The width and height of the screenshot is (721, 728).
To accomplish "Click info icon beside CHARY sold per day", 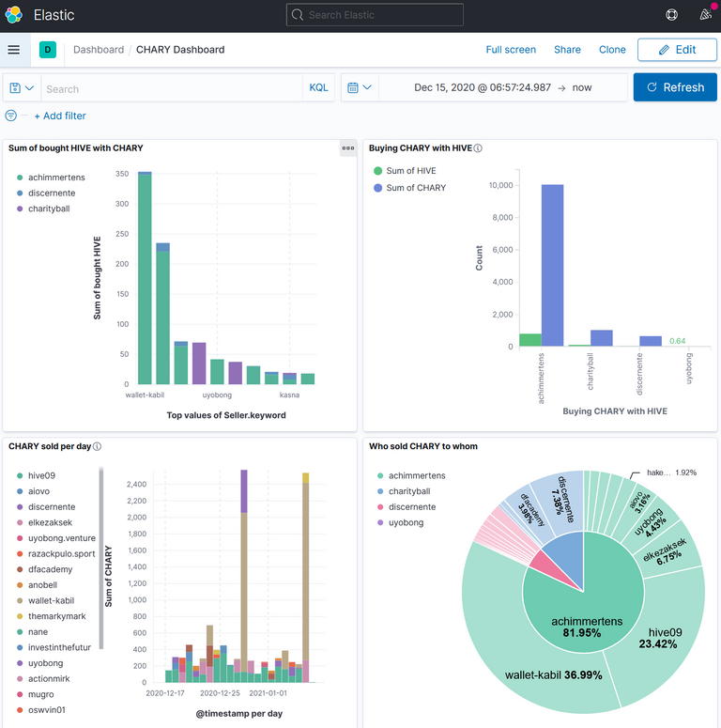I will click(x=97, y=446).
